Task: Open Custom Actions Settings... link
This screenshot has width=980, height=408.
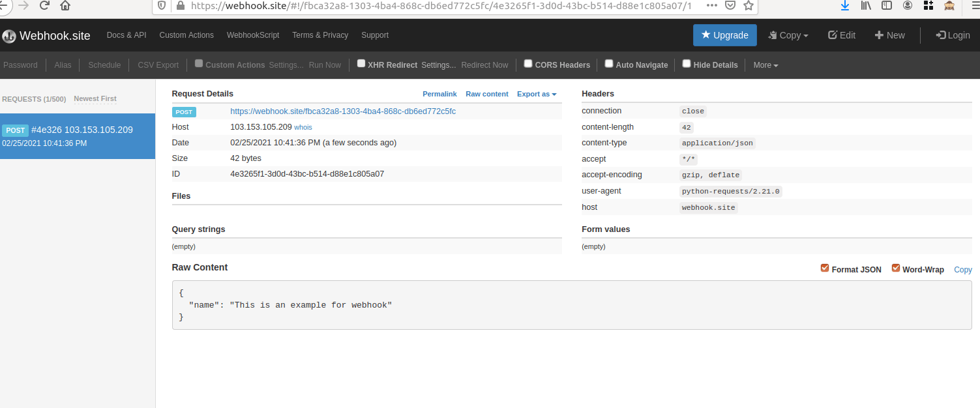Action: pyautogui.click(x=286, y=65)
